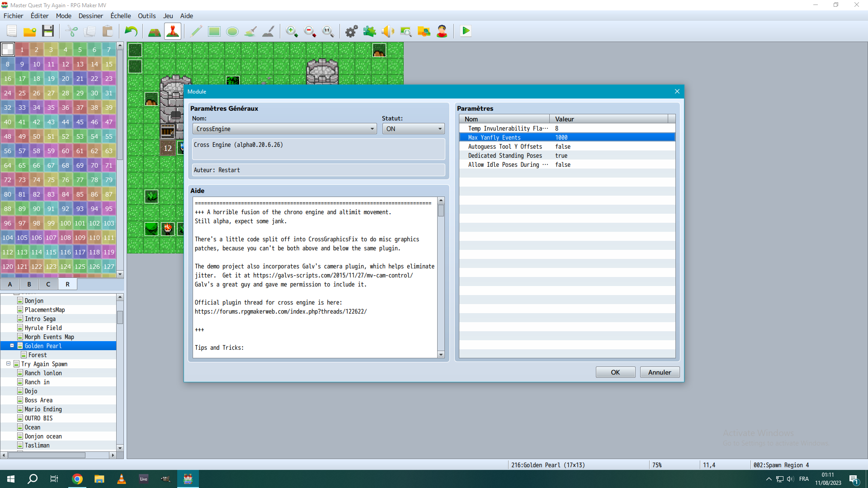Open the Statut ON dropdown
Image resolution: width=868 pixels, height=488 pixels.
pyautogui.click(x=414, y=129)
